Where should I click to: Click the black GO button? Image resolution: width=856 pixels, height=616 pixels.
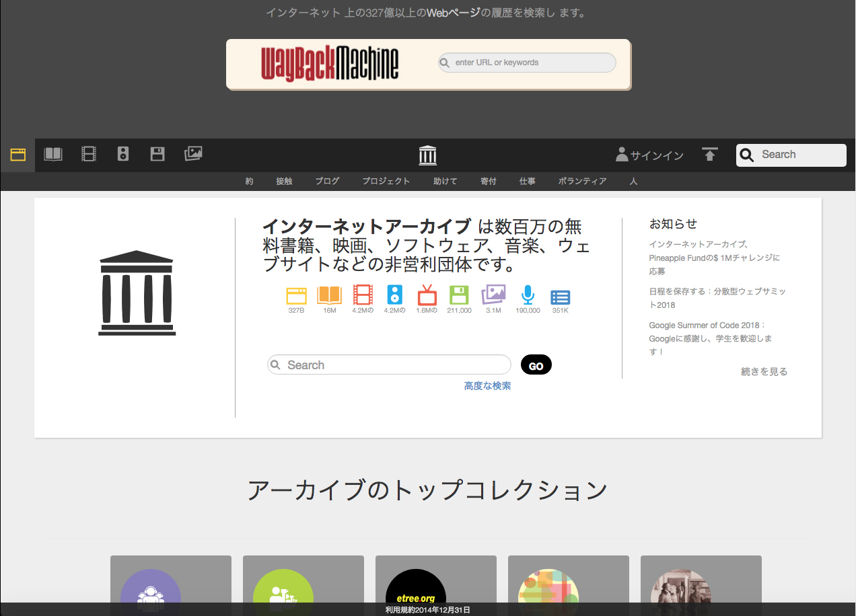point(536,365)
